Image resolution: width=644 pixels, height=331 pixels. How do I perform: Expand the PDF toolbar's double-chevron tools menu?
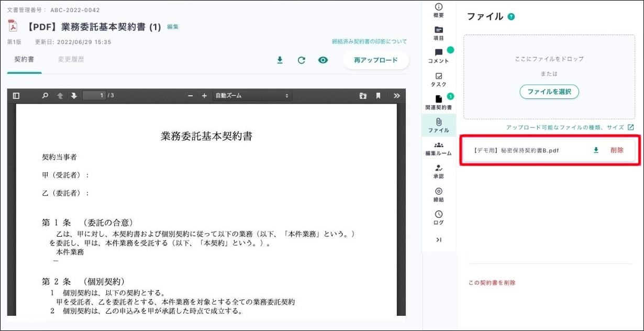(x=396, y=96)
